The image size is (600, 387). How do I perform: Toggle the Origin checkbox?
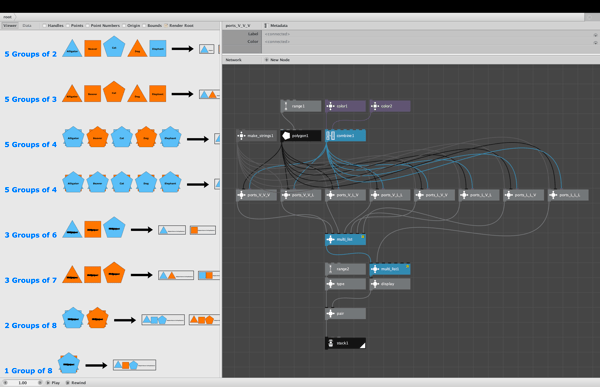[124, 26]
